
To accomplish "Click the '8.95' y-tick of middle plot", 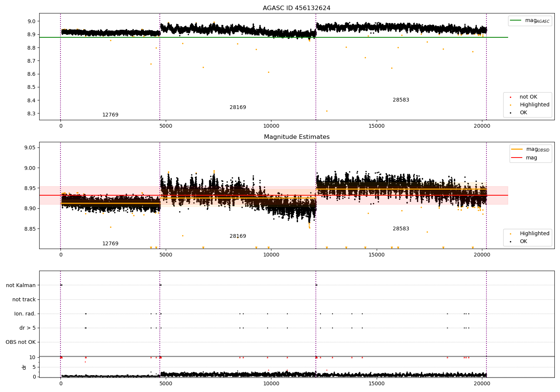I will [29, 188].
